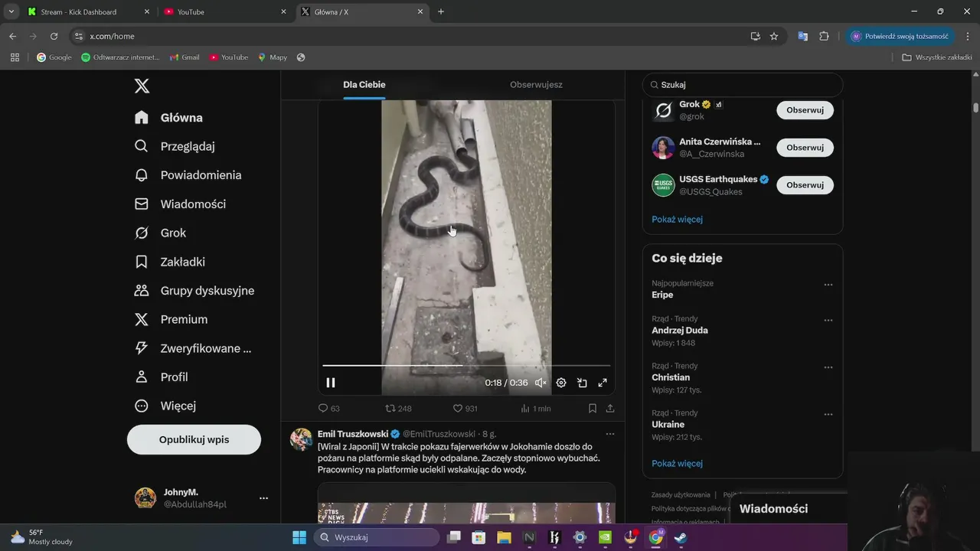Switch to Stream - Kick Dashboard tab

point(87,11)
